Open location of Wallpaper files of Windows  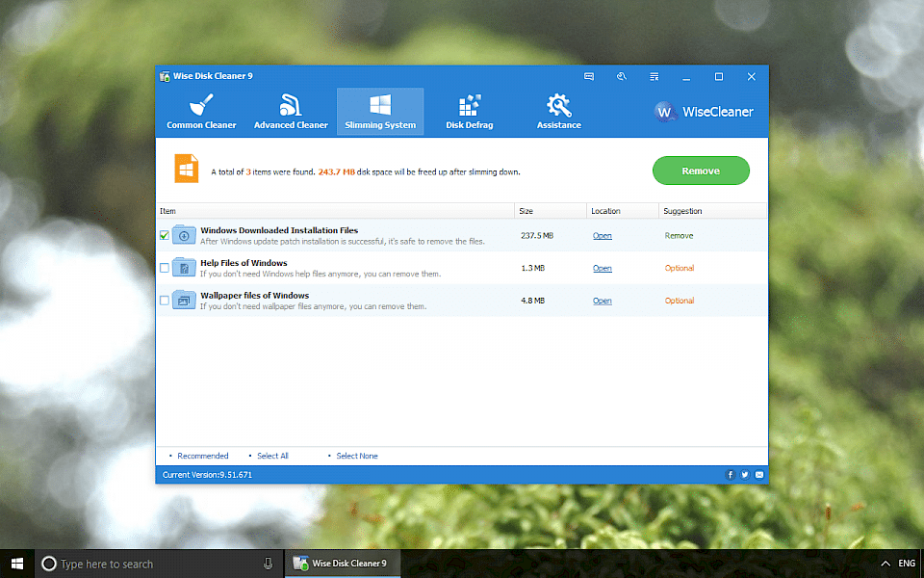pyautogui.click(x=602, y=301)
